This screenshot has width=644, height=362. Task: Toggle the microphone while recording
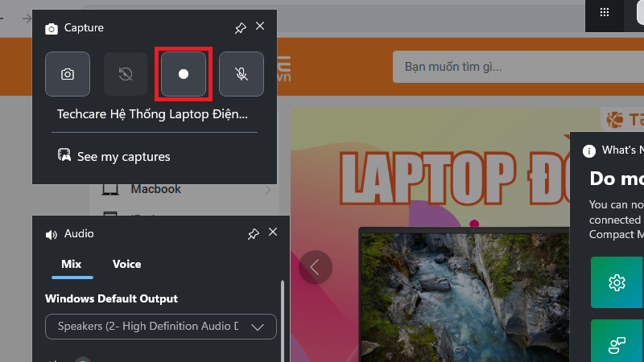[242, 74]
